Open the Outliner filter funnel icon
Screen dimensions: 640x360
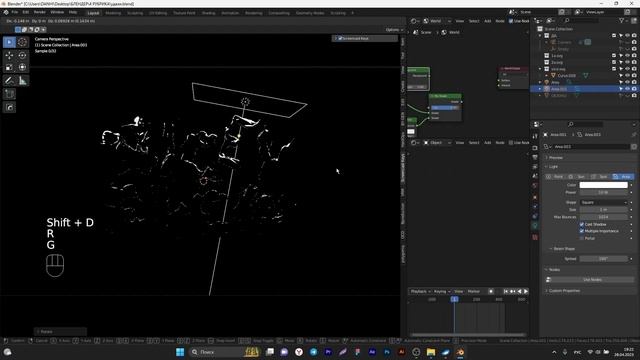pyautogui.click(x=622, y=20)
